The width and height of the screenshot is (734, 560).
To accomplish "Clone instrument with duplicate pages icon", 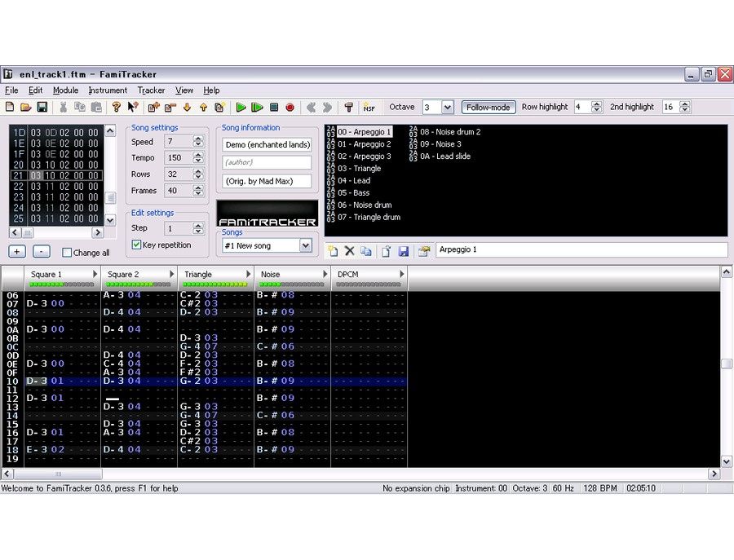I will coord(366,251).
